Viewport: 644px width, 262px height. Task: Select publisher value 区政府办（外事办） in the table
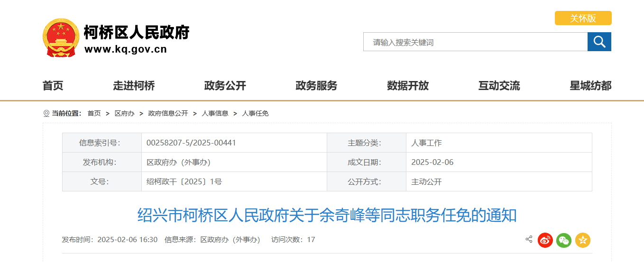point(178,162)
